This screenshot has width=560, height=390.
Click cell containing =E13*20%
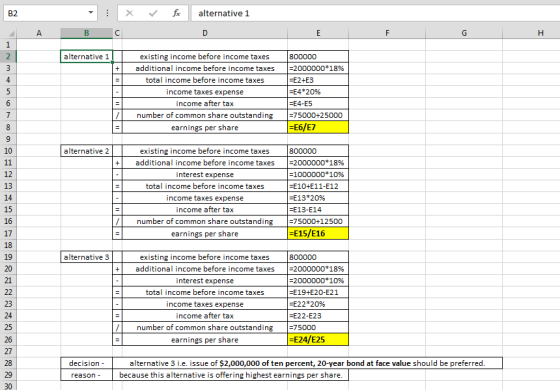click(x=318, y=198)
